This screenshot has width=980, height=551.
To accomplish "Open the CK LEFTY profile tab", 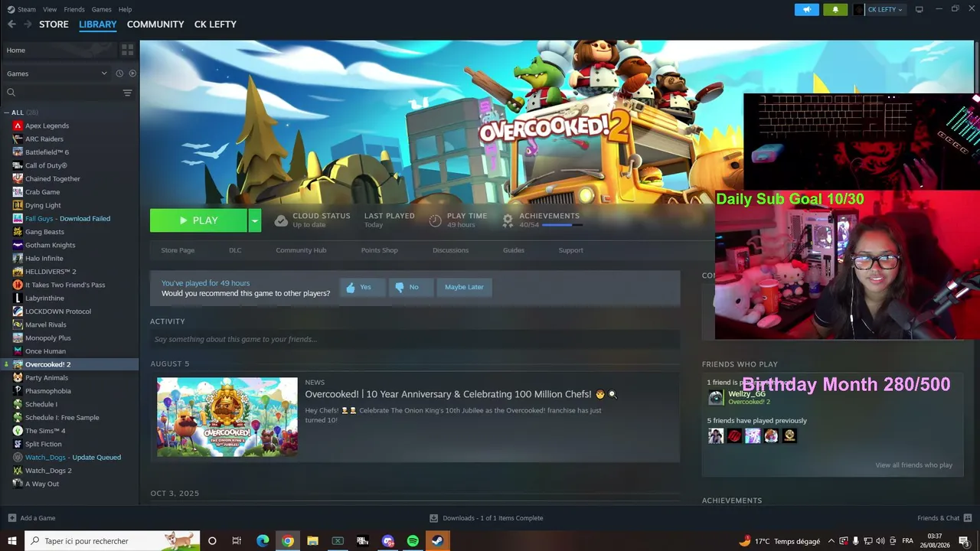I will (215, 24).
